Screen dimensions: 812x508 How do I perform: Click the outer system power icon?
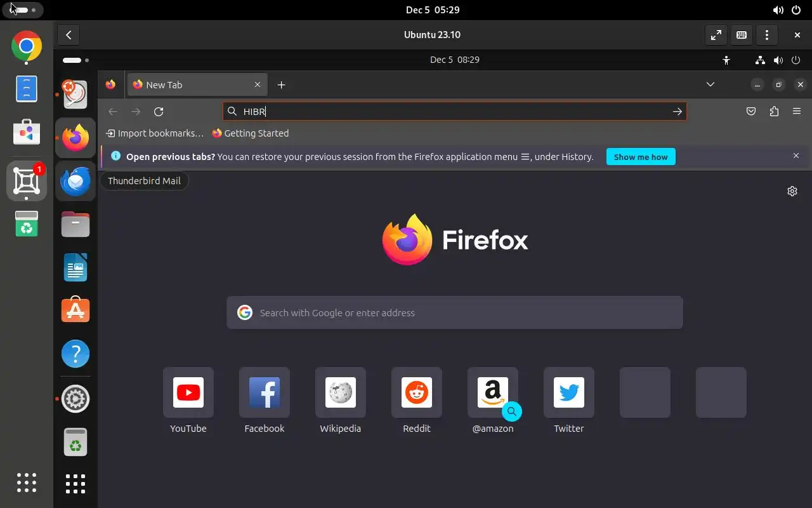point(796,10)
